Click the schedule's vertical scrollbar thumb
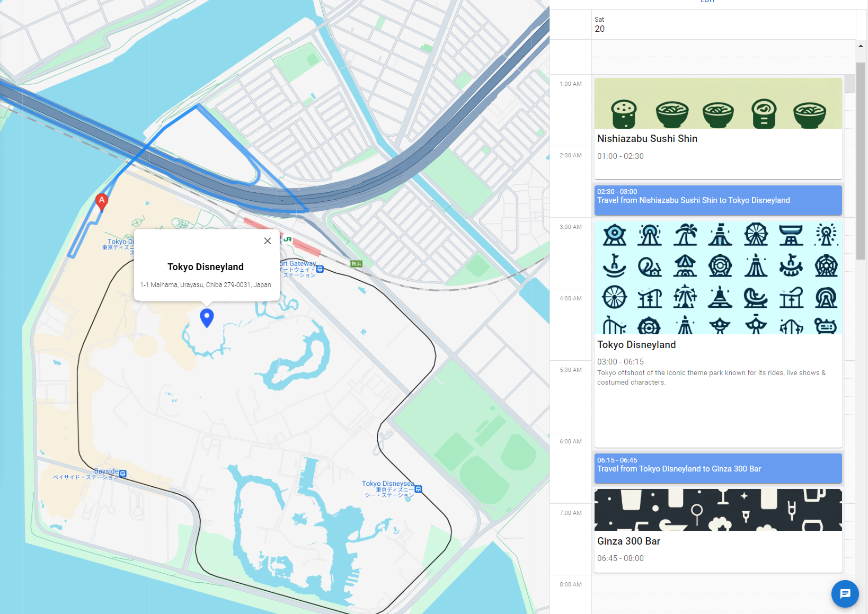This screenshot has height=614, width=868. (x=861, y=161)
